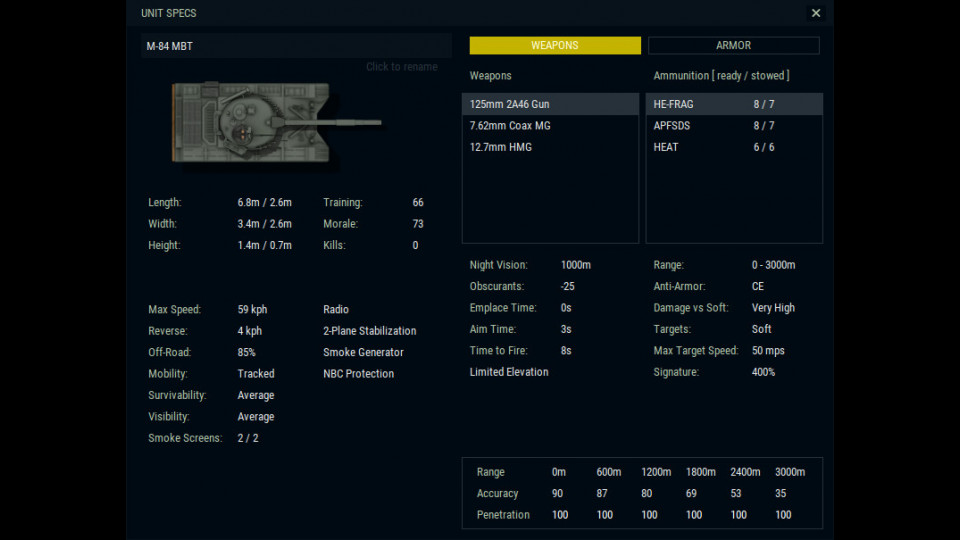Click accuracy value 69 at 1800m
Image resolution: width=960 pixels, height=540 pixels.
click(x=691, y=493)
